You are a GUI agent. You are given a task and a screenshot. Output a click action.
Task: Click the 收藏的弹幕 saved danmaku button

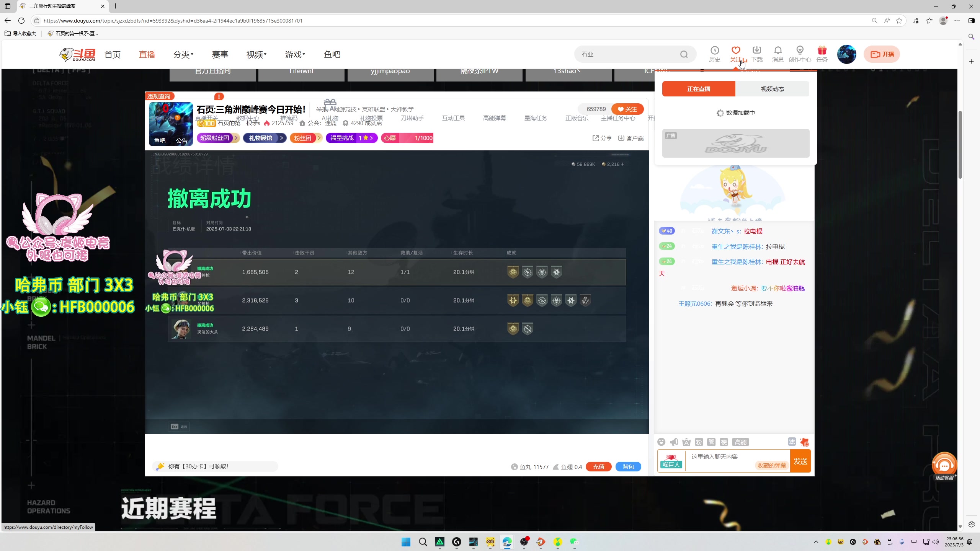coord(771,466)
